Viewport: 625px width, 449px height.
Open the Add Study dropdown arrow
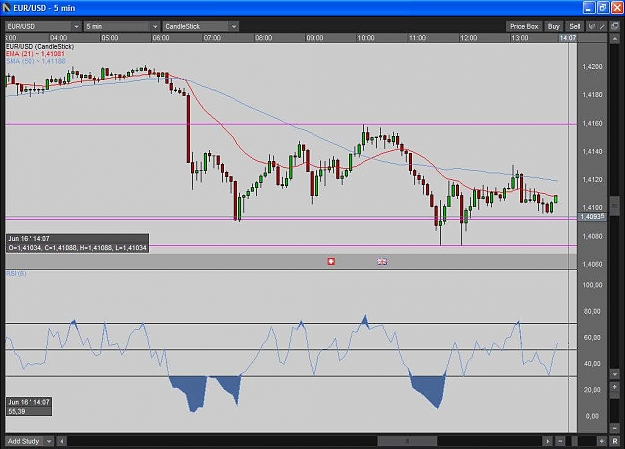pyautogui.click(x=49, y=441)
